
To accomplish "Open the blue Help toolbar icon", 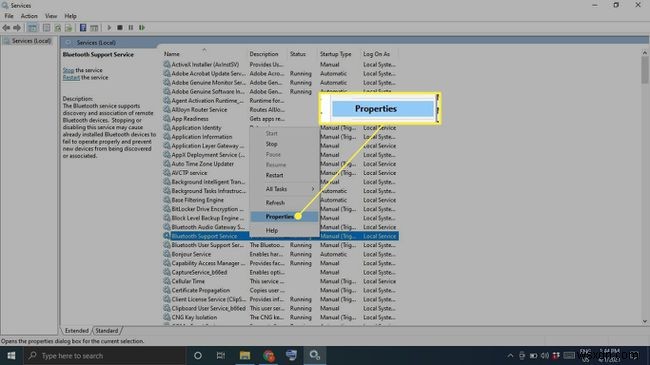I will click(83, 28).
